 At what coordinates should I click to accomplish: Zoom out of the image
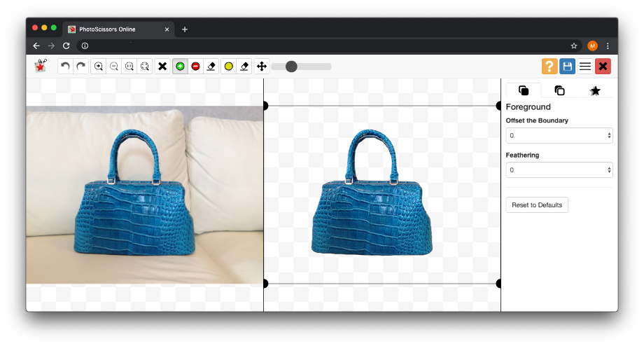[x=114, y=66]
